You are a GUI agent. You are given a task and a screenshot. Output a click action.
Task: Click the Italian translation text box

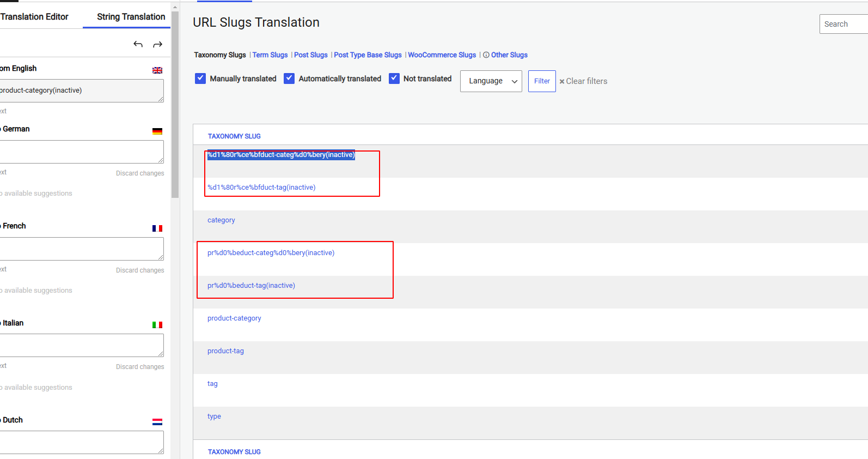pyautogui.click(x=82, y=345)
